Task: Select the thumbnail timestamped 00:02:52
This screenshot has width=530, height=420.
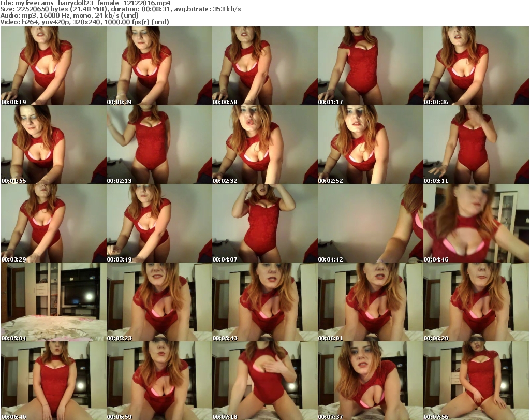Action: 371,144
